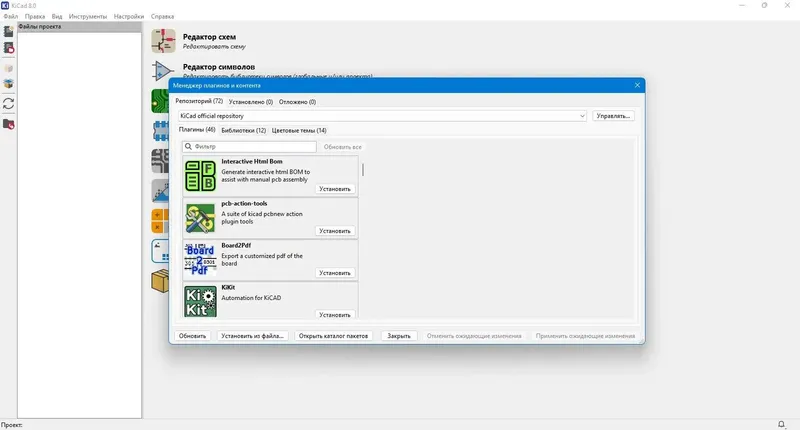
Task: Click the Закрыть button
Action: [x=398, y=336]
